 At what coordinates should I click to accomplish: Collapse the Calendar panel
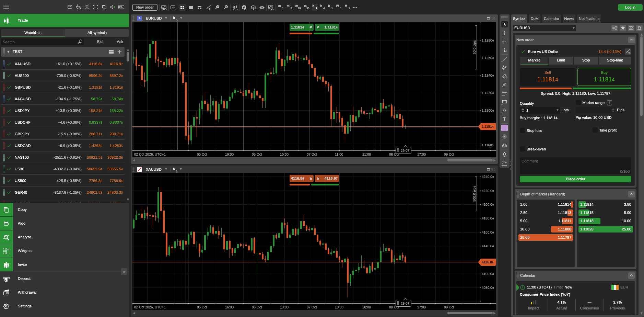pos(631,275)
